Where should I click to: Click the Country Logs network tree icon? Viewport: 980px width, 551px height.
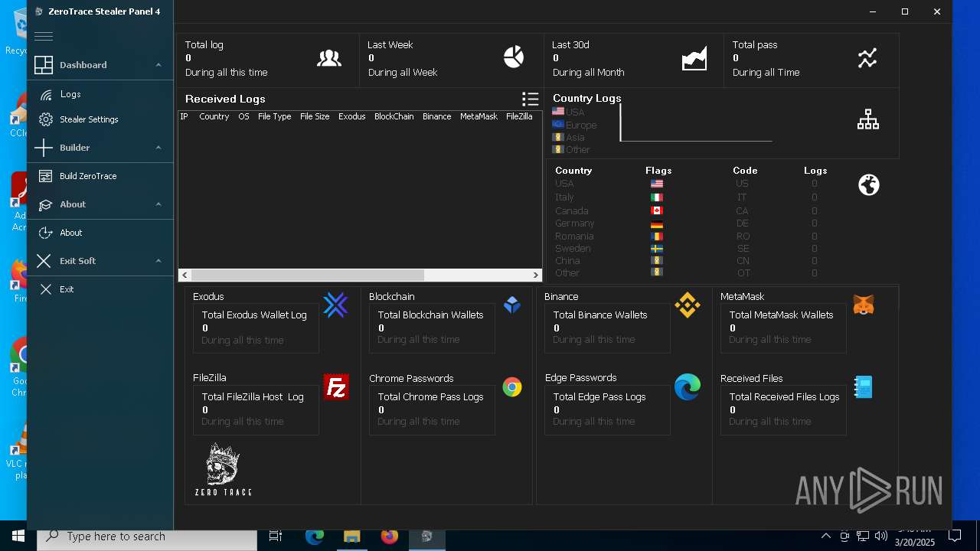click(868, 119)
